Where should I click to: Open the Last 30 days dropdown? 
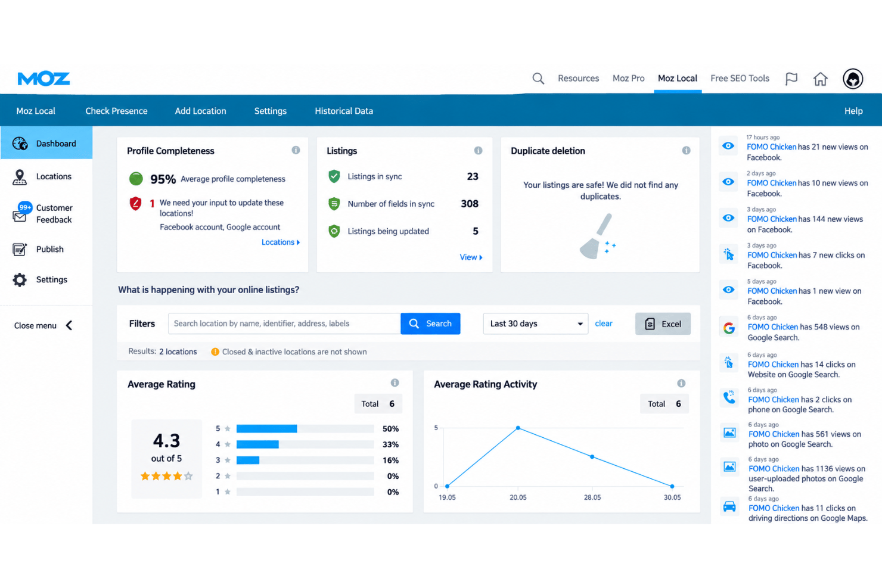pyautogui.click(x=536, y=324)
